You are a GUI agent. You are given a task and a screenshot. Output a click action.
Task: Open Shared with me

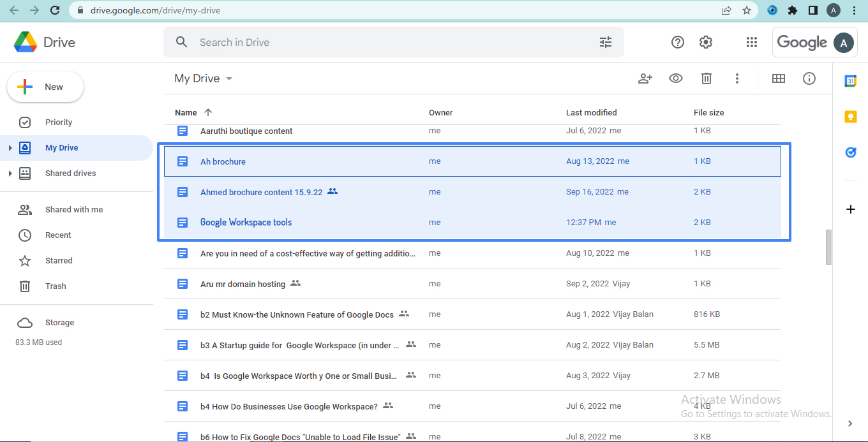click(74, 210)
